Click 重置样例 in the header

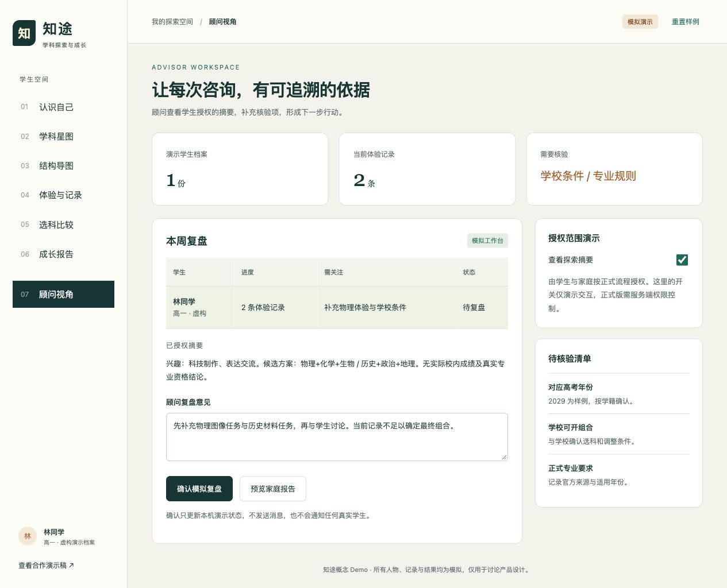pyautogui.click(x=686, y=22)
